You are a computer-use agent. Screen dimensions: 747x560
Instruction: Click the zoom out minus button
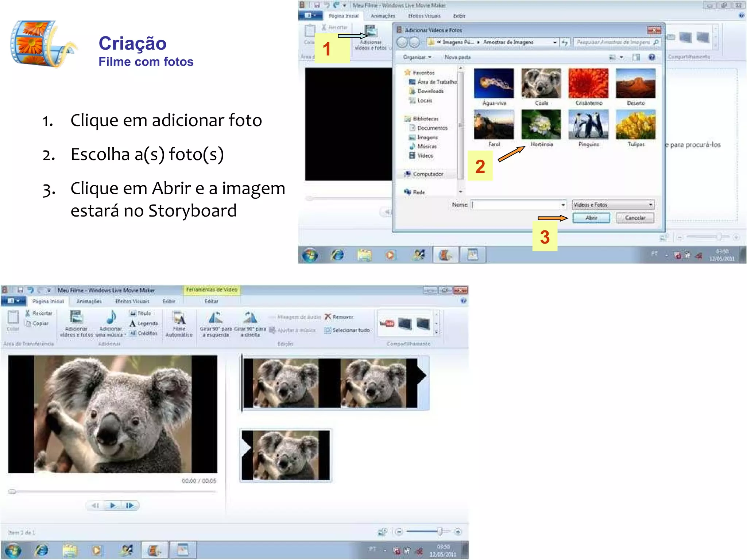pyautogui.click(x=399, y=532)
